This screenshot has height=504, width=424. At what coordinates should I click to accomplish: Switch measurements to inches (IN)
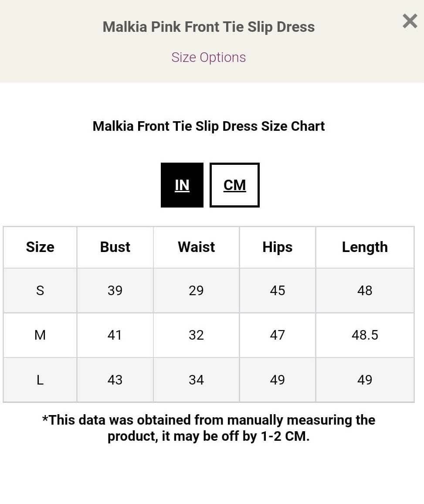coord(182,185)
